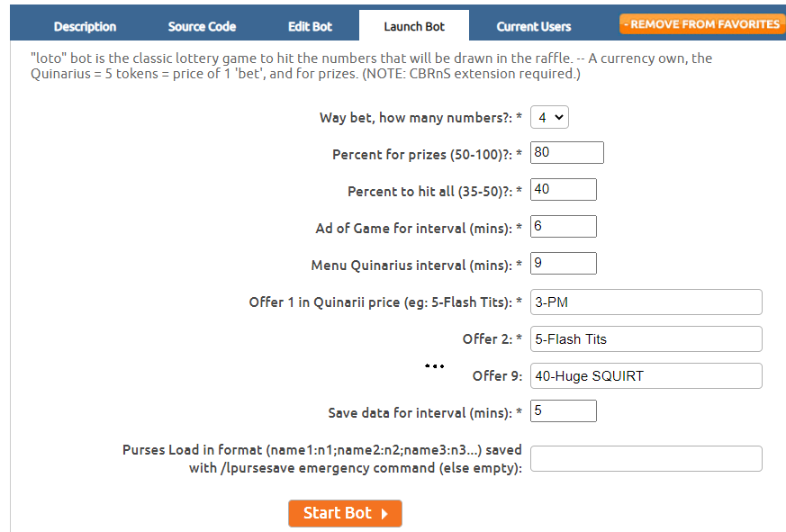Click the 'Ad of Game' interval field
Screen dimensions: 786x532
[563, 226]
